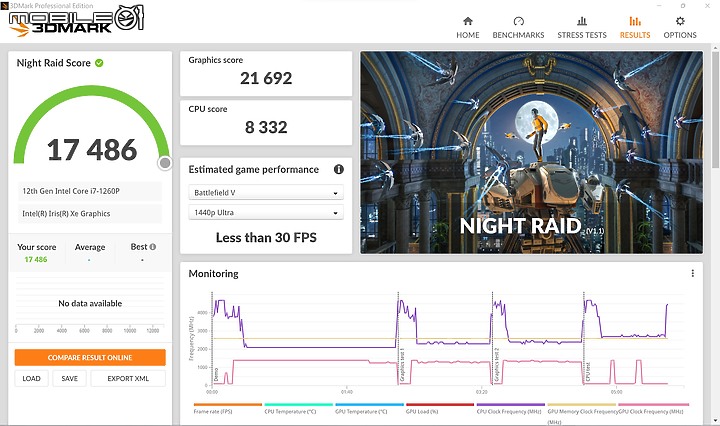Screen dimensions: 720x426
Task: Click the Demo marker line in chart
Action: click(212, 338)
